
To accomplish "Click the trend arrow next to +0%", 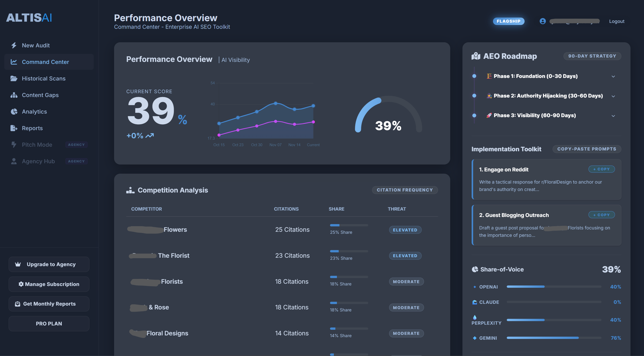I will click(x=150, y=135).
